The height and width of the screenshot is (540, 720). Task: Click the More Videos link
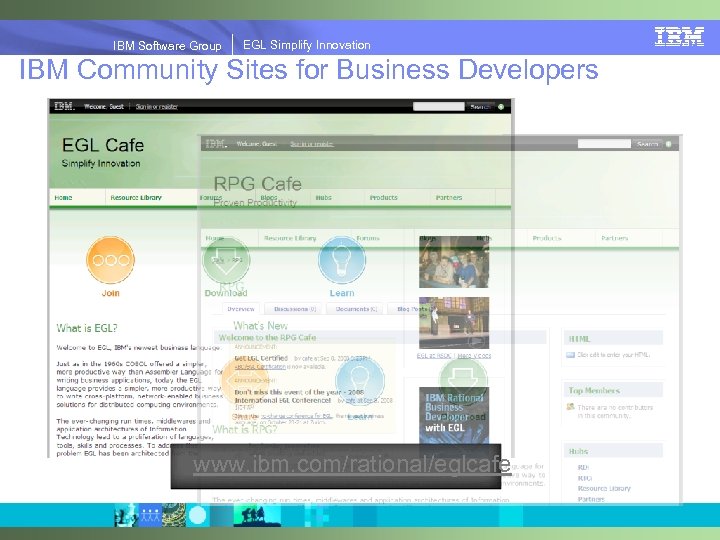(474, 355)
